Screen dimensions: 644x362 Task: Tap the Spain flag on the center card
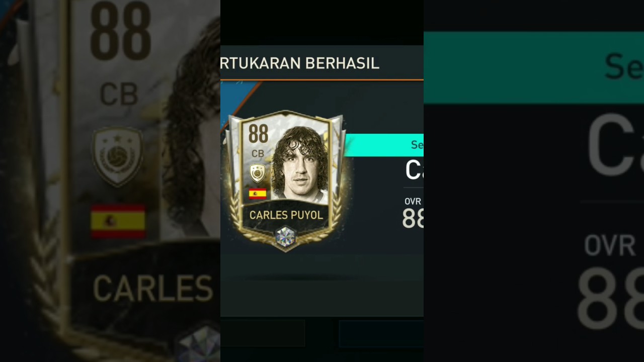click(x=258, y=194)
